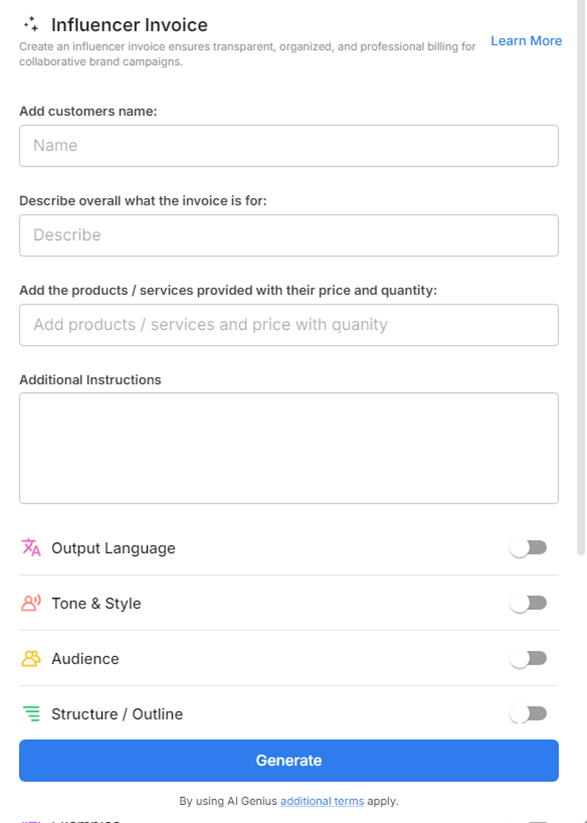Open the Learn More link
The width and height of the screenshot is (587, 823).
click(526, 40)
